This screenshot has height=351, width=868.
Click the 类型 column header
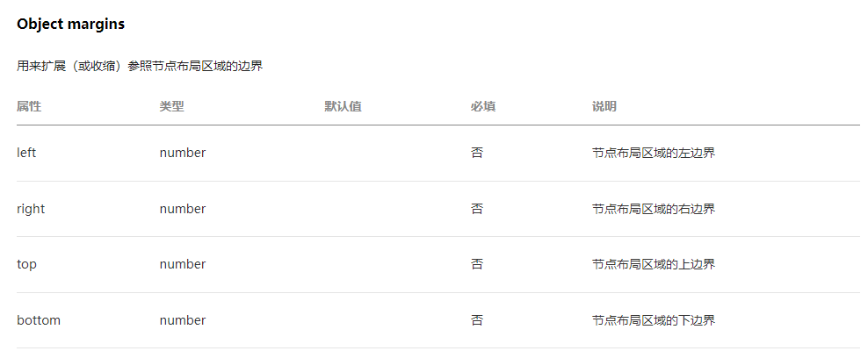(171, 106)
